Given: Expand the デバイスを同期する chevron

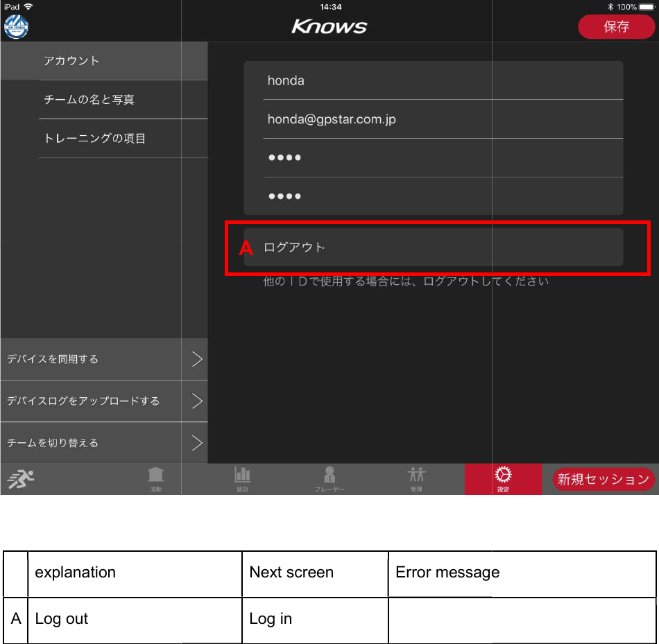Looking at the screenshot, I should pyautogui.click(x=197, y=359).
